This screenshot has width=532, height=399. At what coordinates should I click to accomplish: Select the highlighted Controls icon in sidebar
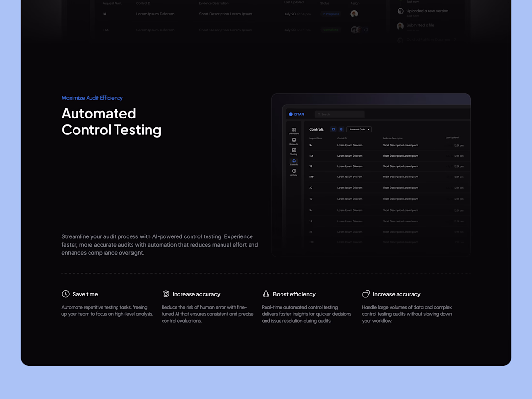pyautogui.click(x=294, y=161)
